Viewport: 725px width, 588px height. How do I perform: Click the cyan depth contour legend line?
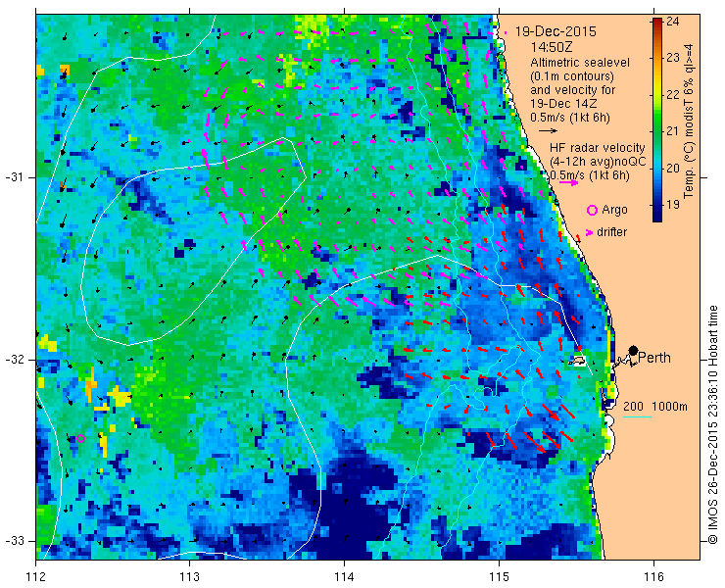[637, 417]
